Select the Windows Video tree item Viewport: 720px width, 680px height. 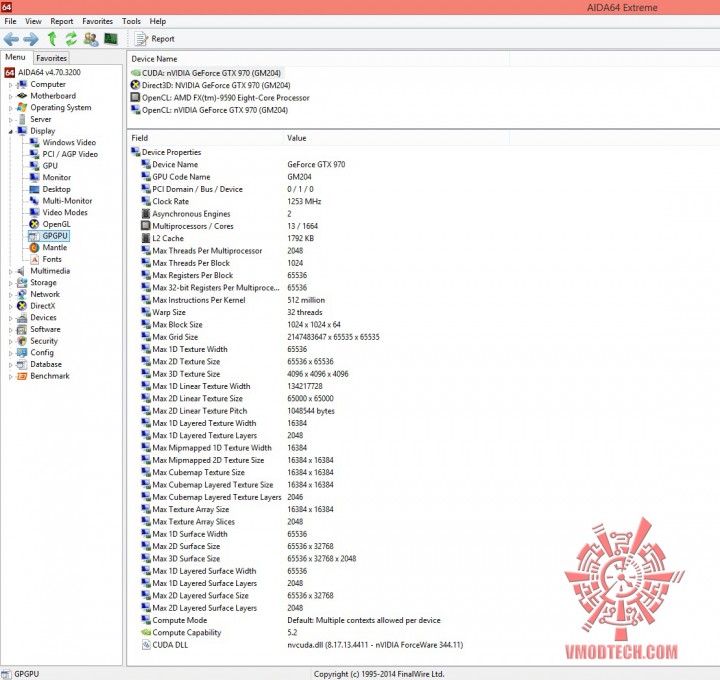(69, 142)
